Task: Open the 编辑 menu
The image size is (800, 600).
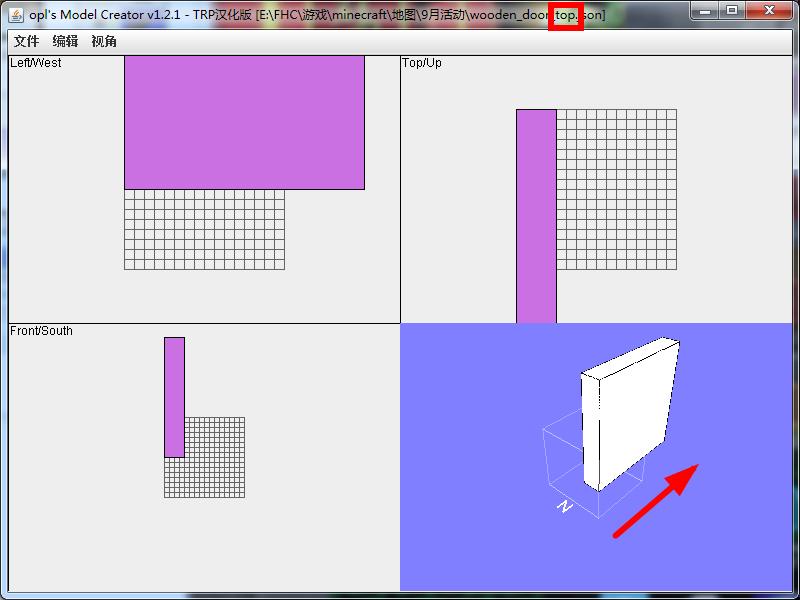Action: click(65, 42)
